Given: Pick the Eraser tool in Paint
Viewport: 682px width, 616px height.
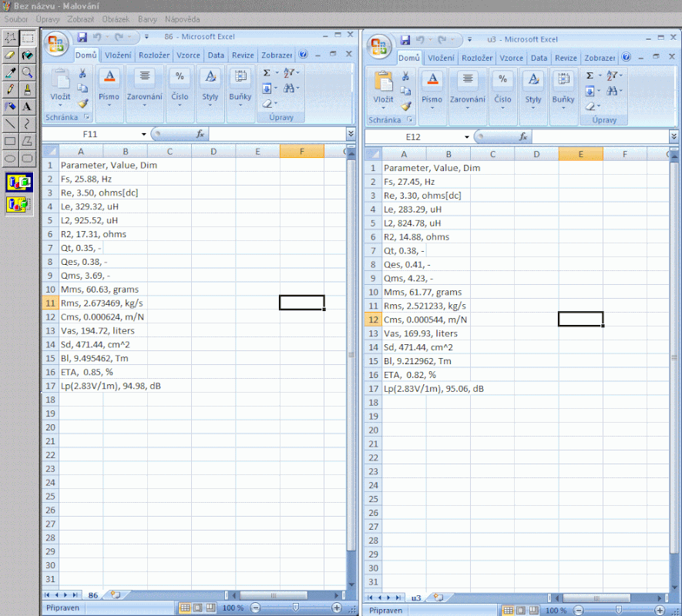Looking at the screenshot, I should (x=10, y=55).
